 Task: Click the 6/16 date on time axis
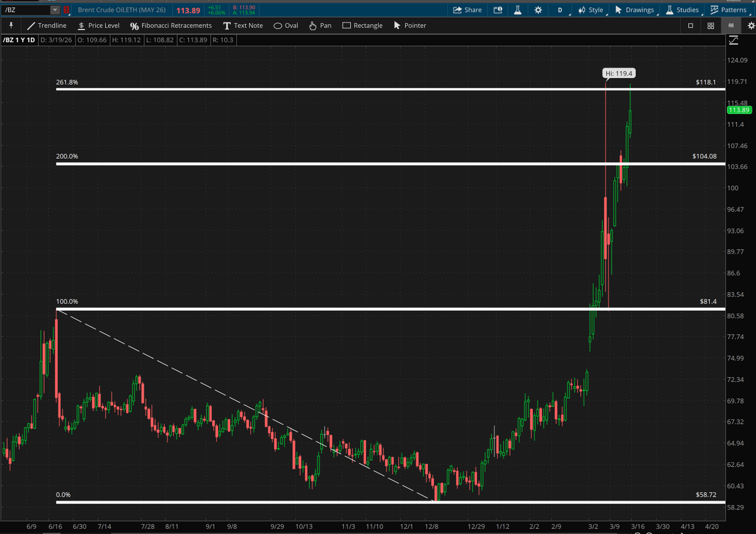coord(54,526)
